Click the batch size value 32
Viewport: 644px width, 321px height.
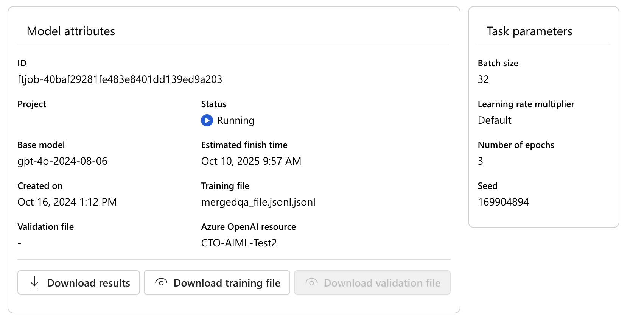(x=483, y=79)
